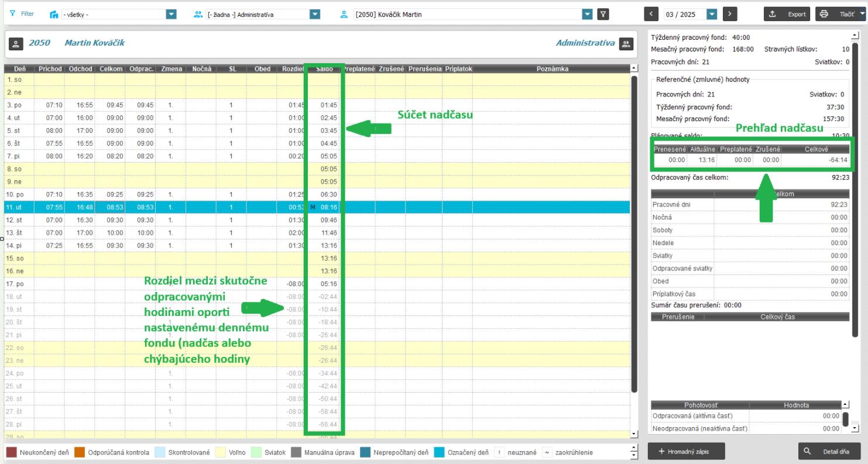
Task: Click the Odporúčaná kontrola orange legend swatch
Action: 79,452
